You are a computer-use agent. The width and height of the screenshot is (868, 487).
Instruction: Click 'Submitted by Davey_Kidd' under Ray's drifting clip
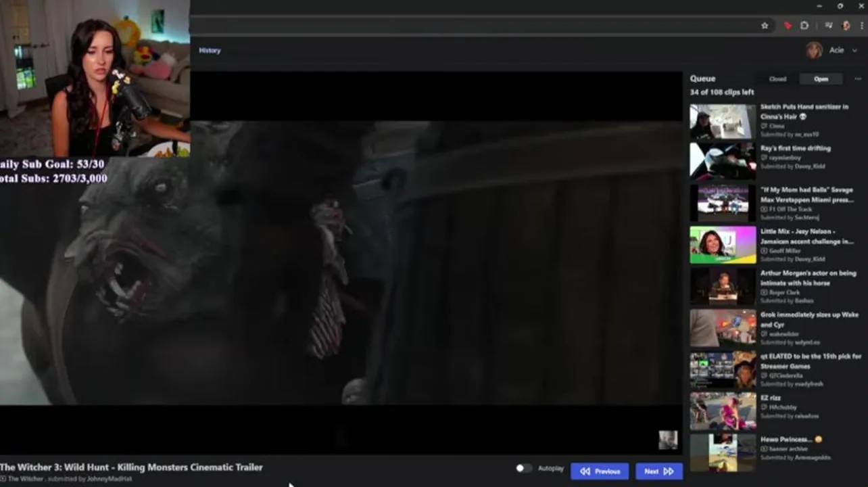[x=792, y=166]
